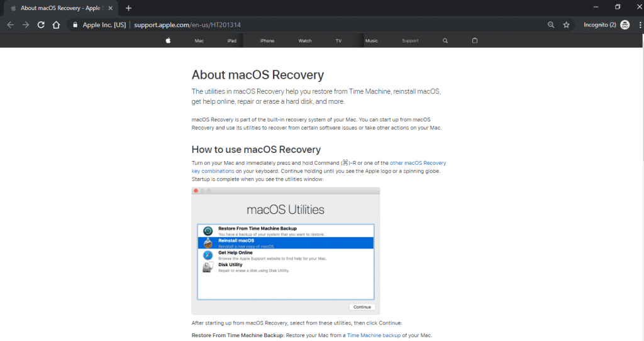
Task: Open a new tab with plus button
Action: click(x=128, y=8)
